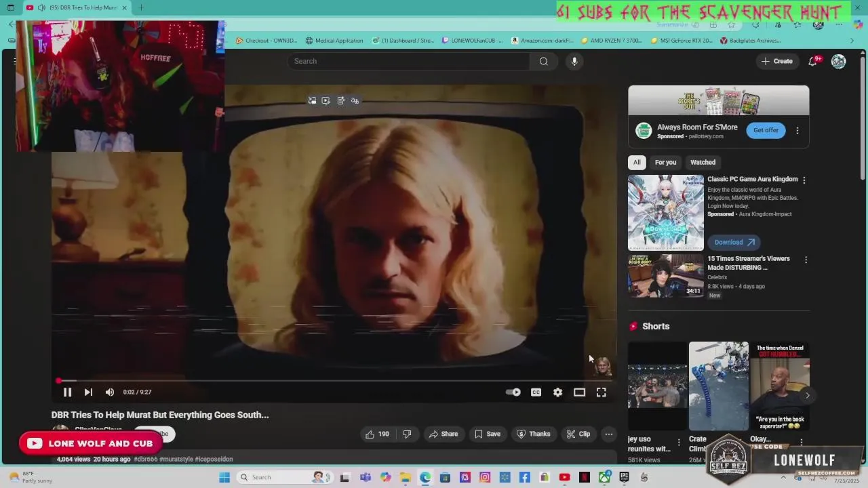Screen dimensions: 868x488
Task: Select the Watched filter chip
Action: click(x=703, y=162)
